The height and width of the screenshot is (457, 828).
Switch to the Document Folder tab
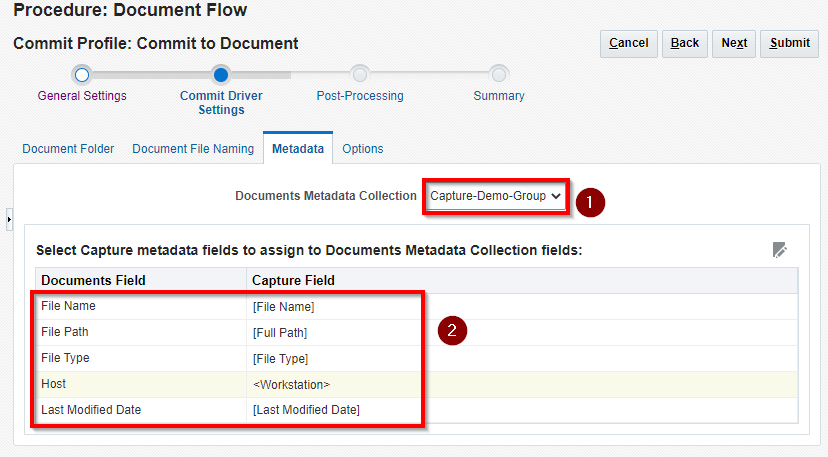[68, 148]
